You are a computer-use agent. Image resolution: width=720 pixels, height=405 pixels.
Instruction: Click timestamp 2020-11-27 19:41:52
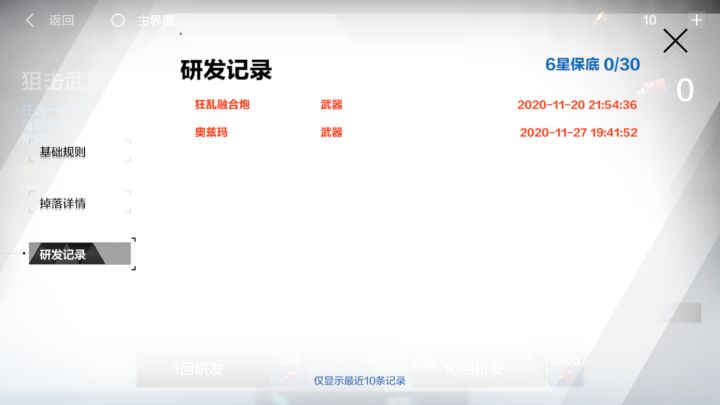pos(579,133)
